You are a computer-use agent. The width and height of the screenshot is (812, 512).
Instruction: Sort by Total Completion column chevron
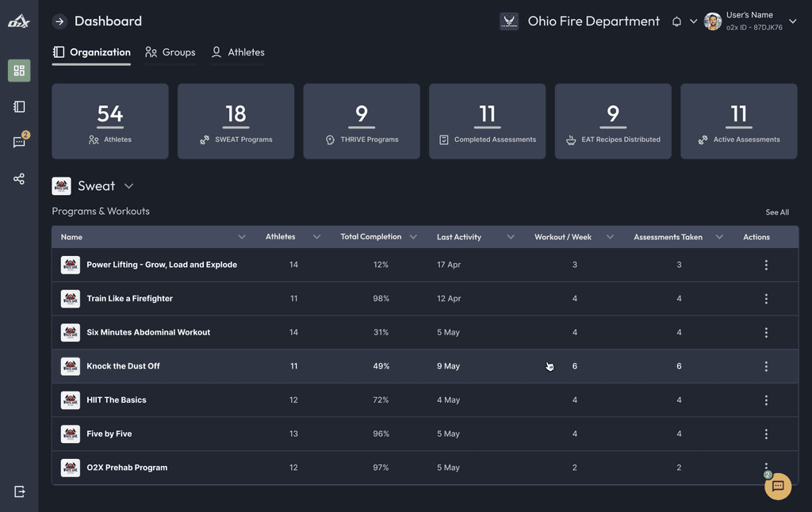pyautogui.click(x=413, y=237)
